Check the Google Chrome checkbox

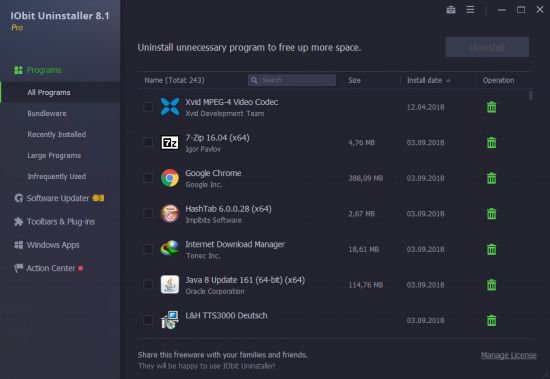(x=148, y=178)
